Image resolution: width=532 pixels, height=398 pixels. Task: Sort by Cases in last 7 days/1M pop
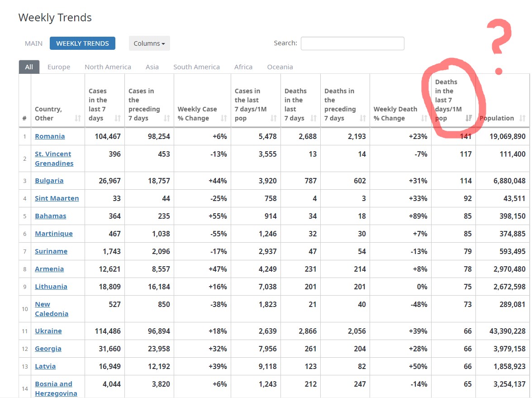tap(274, 118)
